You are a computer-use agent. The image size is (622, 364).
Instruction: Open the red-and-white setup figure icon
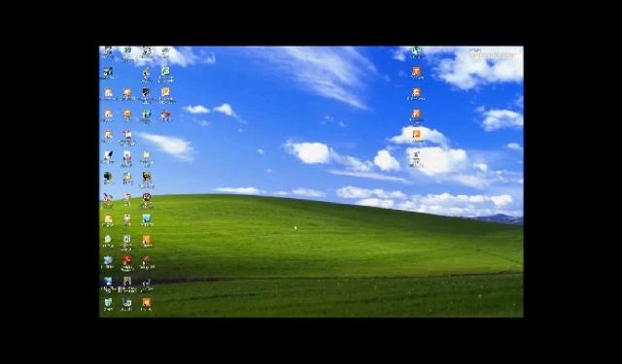147,260
